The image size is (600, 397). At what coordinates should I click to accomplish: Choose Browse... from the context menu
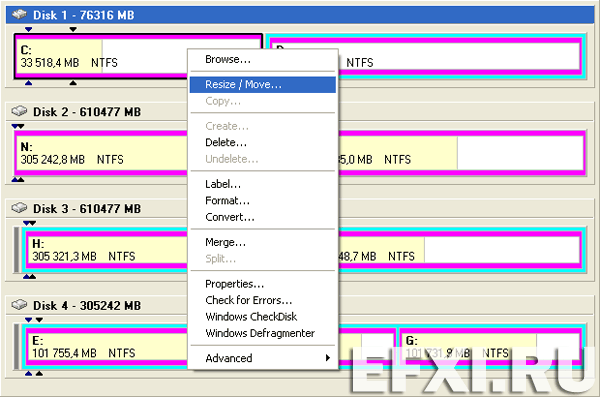(262, 59)
